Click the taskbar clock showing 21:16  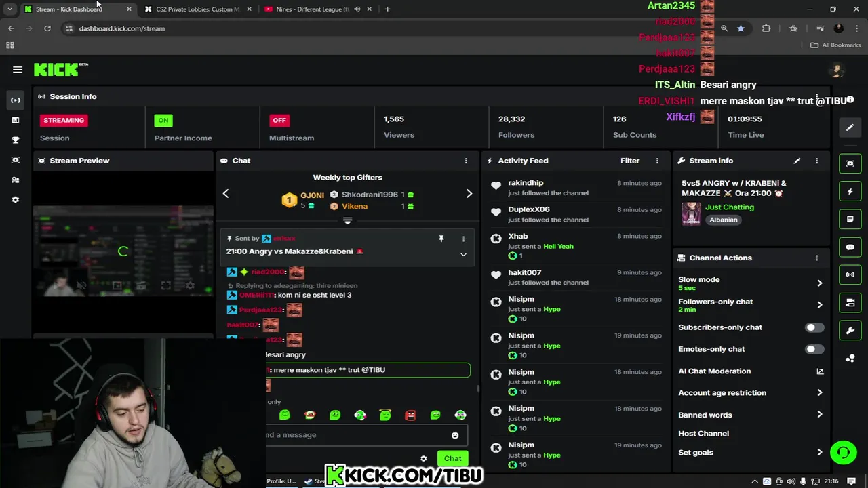point(831,481)
